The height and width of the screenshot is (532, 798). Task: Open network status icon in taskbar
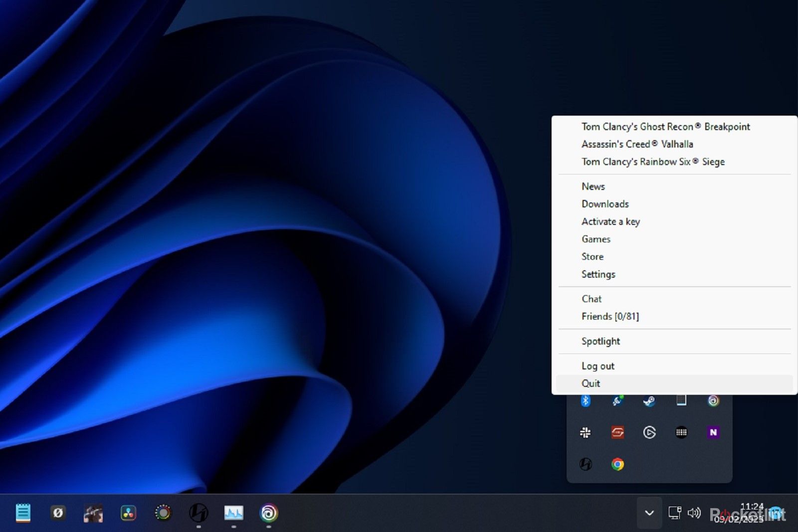(x=675, y=513)
